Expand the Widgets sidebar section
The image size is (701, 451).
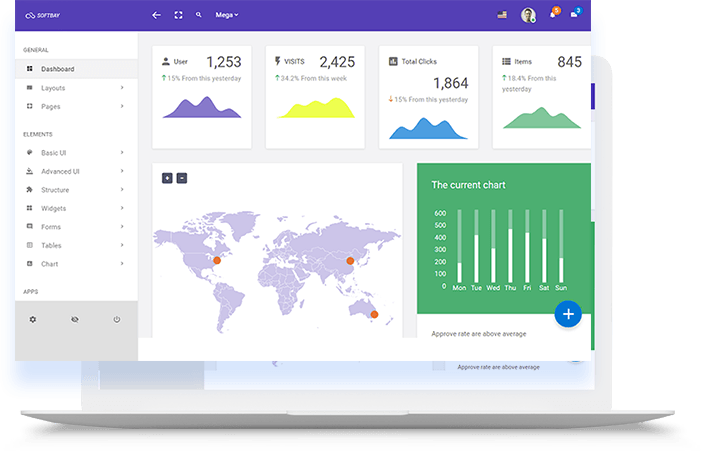pos(75,208)
